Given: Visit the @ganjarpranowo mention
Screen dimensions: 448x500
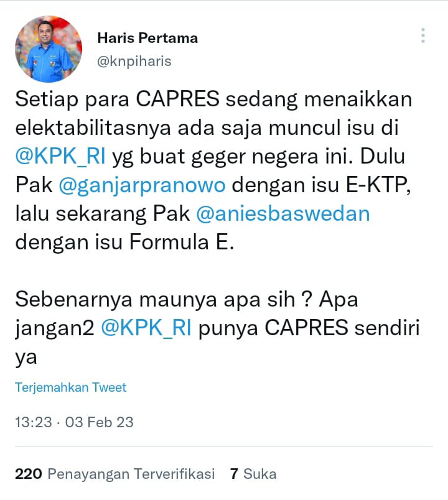Looking at the screenshot, I should (x=142, y=185).
